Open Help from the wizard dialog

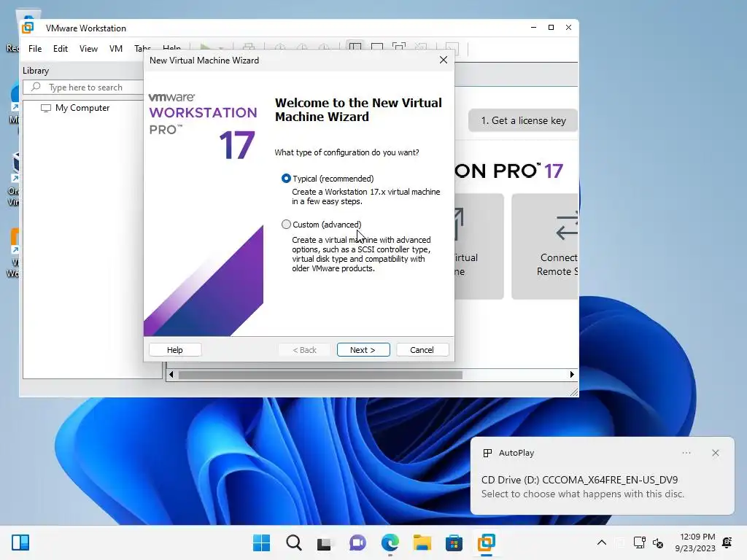175,349
